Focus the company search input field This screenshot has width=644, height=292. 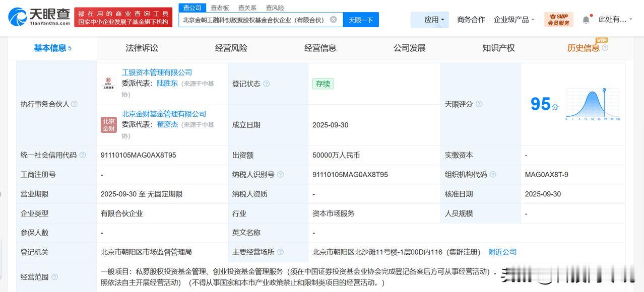[261, 20]
